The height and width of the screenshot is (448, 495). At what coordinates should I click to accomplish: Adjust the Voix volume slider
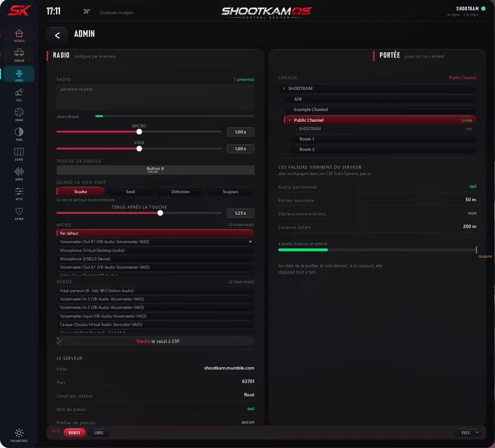coord(139,149)
